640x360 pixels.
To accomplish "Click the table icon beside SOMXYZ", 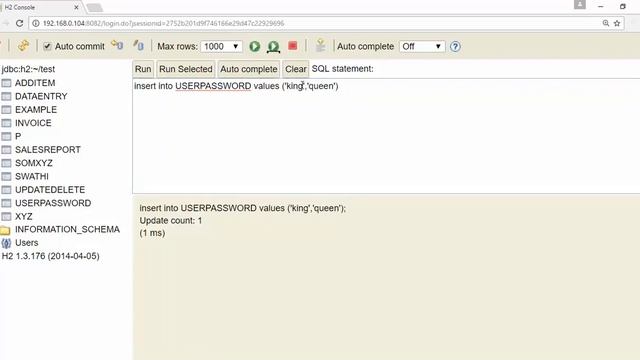I will [6, 163].
